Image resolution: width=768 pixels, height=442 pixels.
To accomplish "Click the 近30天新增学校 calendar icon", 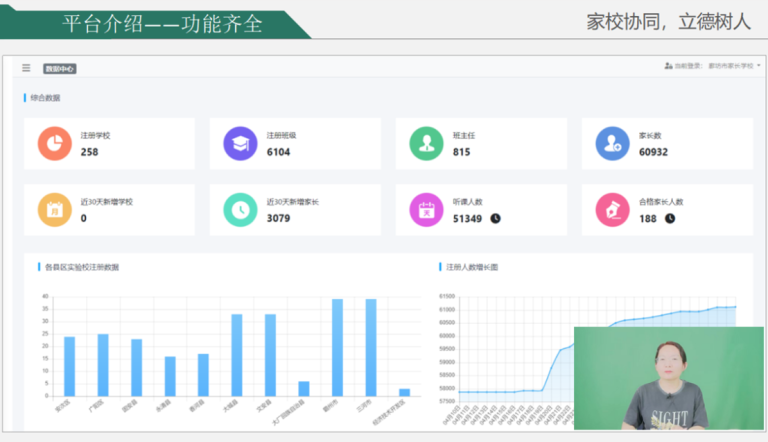I will [55, 209].
